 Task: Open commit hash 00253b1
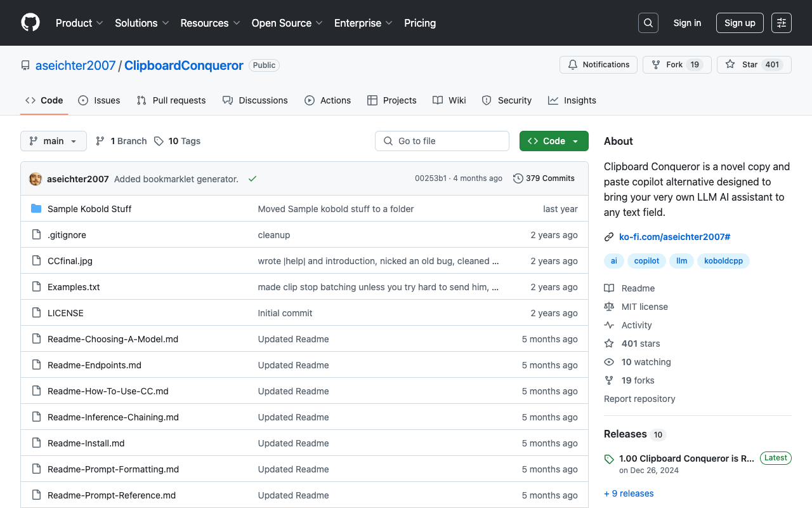coord(431,178)
